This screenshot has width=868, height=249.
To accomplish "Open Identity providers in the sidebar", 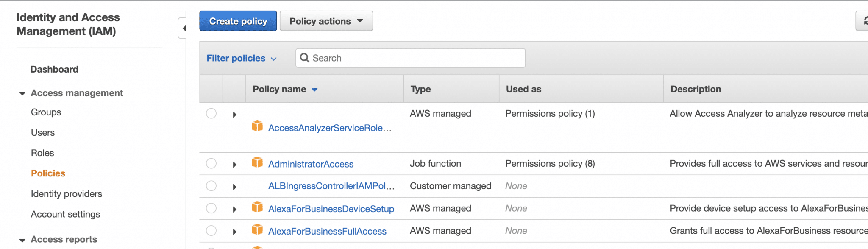I will [67, 194].
